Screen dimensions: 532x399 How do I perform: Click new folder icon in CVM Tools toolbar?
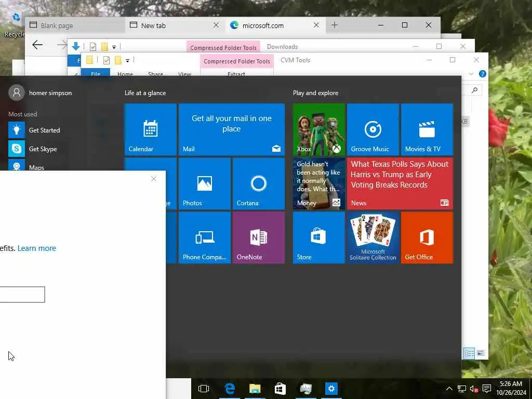[x=118, y=60]
